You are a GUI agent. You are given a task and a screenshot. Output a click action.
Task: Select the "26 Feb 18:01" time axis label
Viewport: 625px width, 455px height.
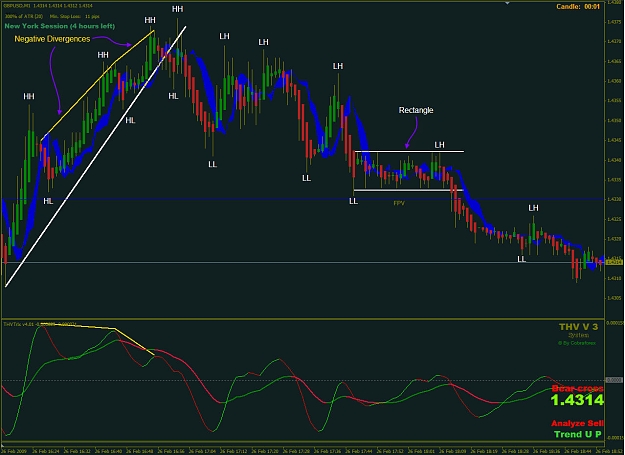coord(421,451)
